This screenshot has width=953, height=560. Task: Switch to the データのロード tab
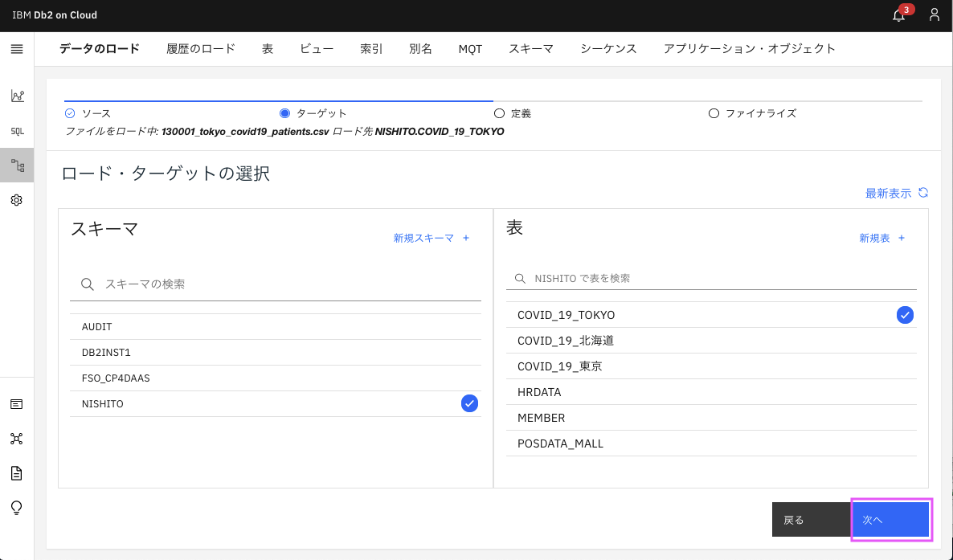point(100,49)
